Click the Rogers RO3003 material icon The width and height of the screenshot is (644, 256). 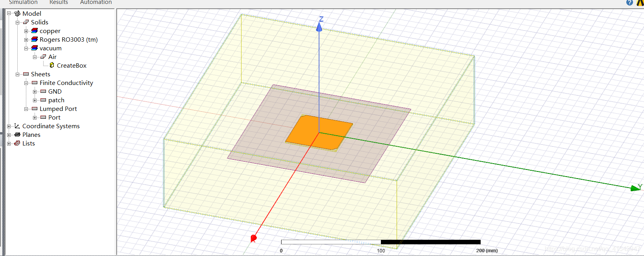(35, 39)
